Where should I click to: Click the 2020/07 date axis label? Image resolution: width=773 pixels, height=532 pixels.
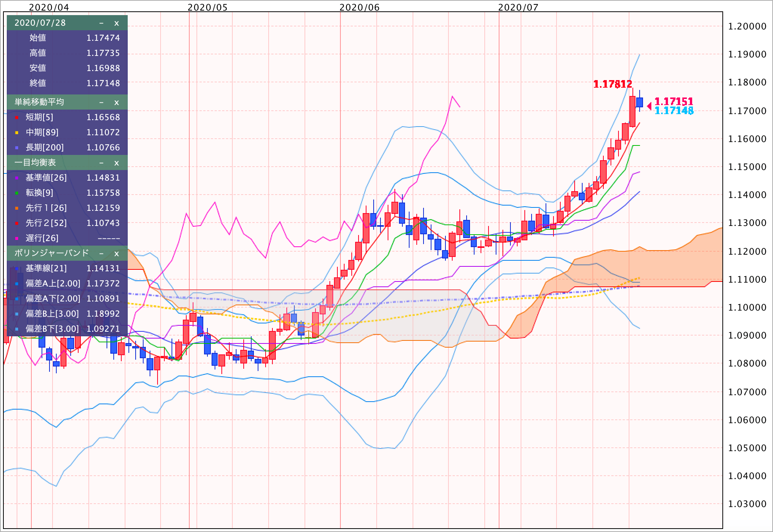coord(518,7)
